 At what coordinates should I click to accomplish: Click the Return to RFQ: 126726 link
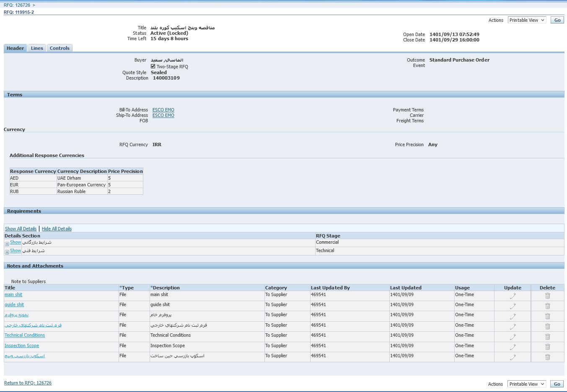[28, 383]
